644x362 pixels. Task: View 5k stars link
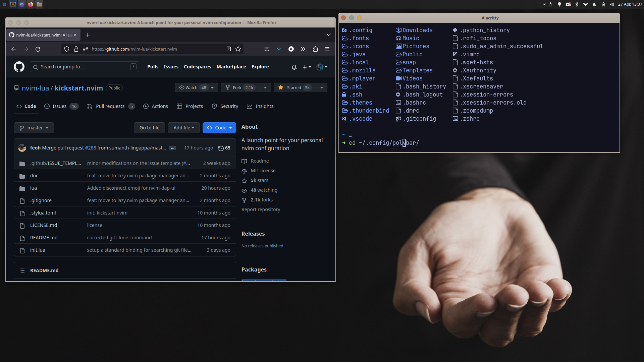259,180
